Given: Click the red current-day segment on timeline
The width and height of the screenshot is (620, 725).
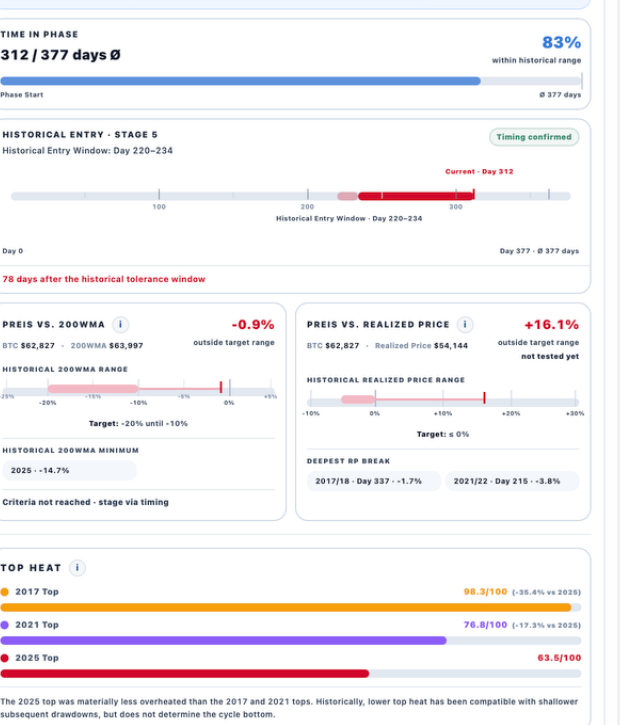Looking at the screenshot, I should coord(416,196).
